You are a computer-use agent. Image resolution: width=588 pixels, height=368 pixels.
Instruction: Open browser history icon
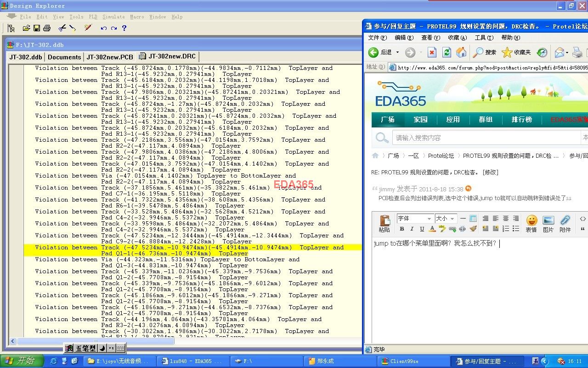point(542,52)
